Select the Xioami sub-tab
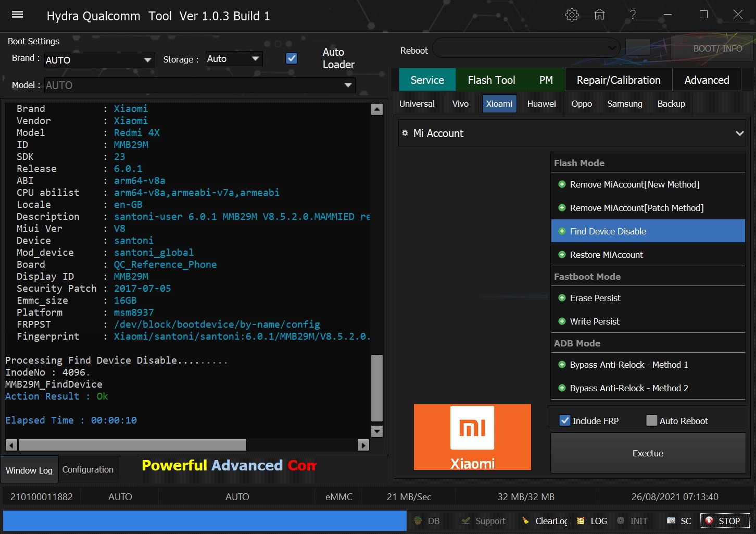Screen dimensions: 756x534 (x=499, y=104)
